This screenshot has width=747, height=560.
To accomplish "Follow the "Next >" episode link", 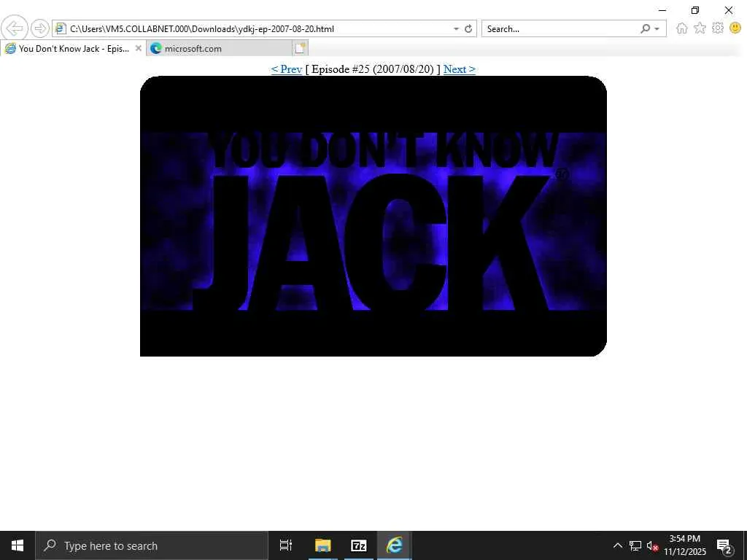I will click(x=460, y=69).
